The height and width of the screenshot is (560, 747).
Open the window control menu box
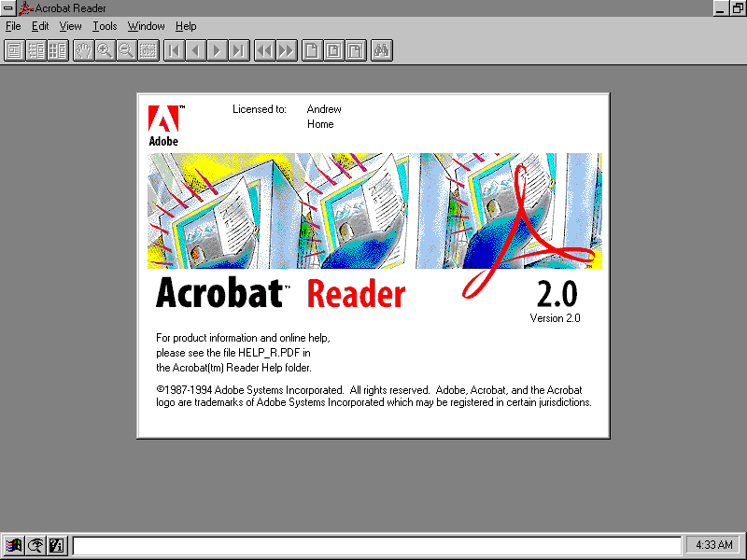pos(8,8)
